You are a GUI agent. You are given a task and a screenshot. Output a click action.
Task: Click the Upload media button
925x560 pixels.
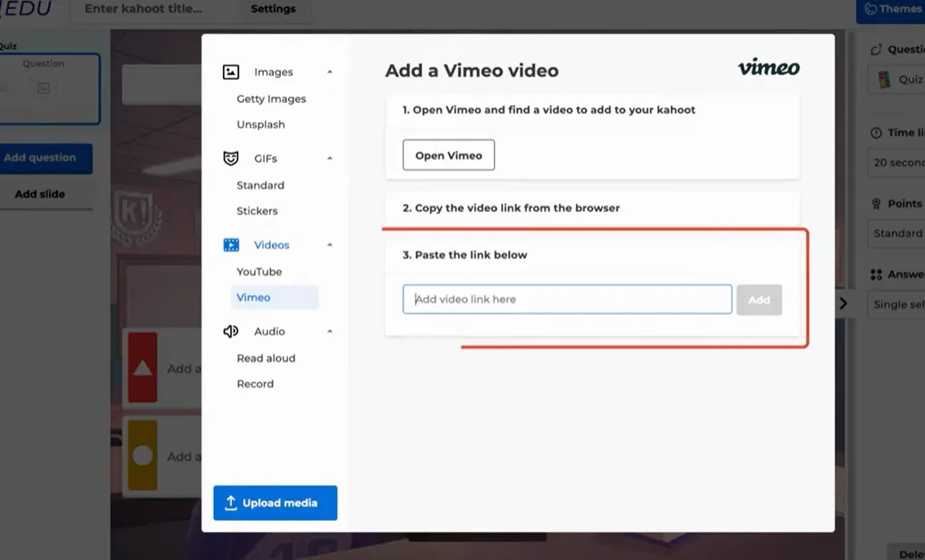(275, 503)
